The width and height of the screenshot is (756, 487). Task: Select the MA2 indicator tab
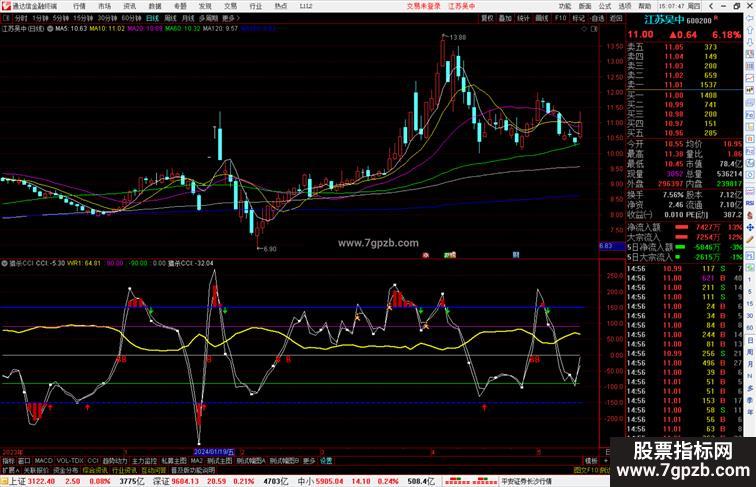tap(197, 460)
